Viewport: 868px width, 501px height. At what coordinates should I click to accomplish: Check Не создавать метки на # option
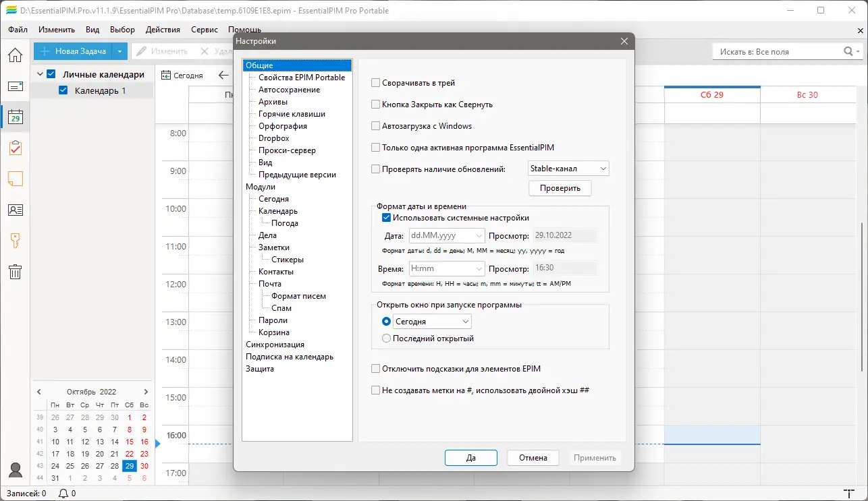pos(376,390)
